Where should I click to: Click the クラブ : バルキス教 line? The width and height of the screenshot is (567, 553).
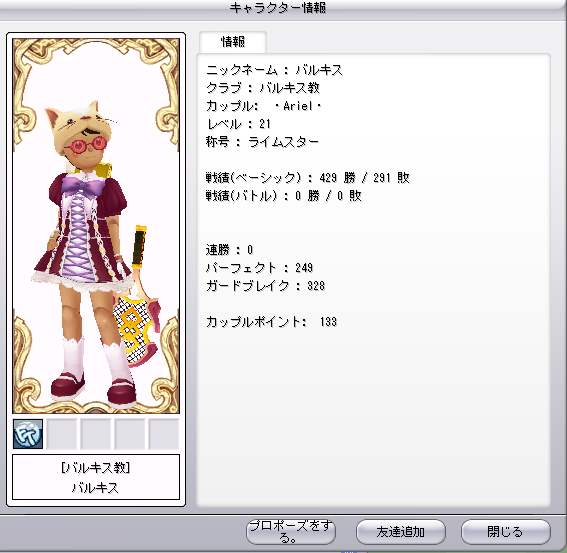coord(263,88)
